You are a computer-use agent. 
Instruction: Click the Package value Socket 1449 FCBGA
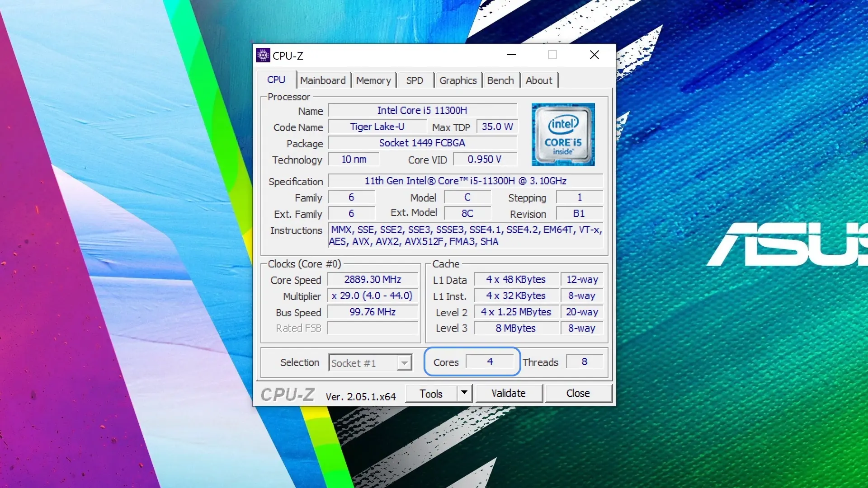pyautogui.click(x=422, y=143)
